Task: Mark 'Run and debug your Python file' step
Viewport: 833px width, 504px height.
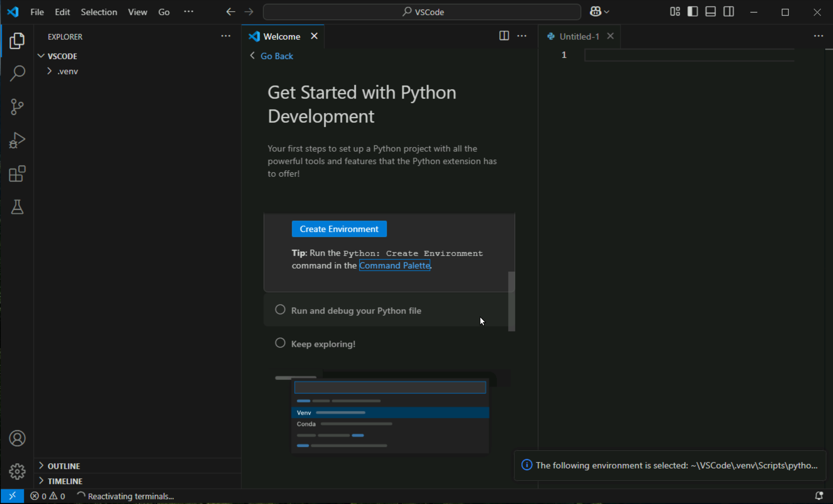Action: 280,310
